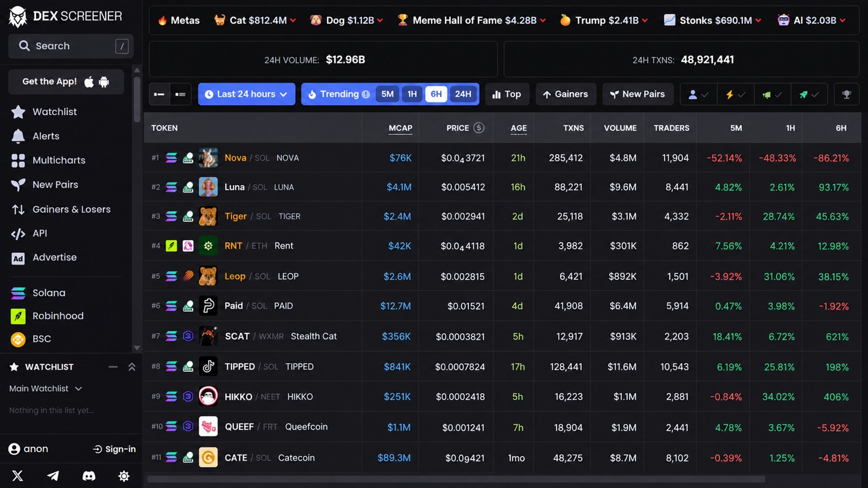This screenshot has height=488, width=868.
Task: Open Gainers & Losers arrows icon
Action: 18,209
